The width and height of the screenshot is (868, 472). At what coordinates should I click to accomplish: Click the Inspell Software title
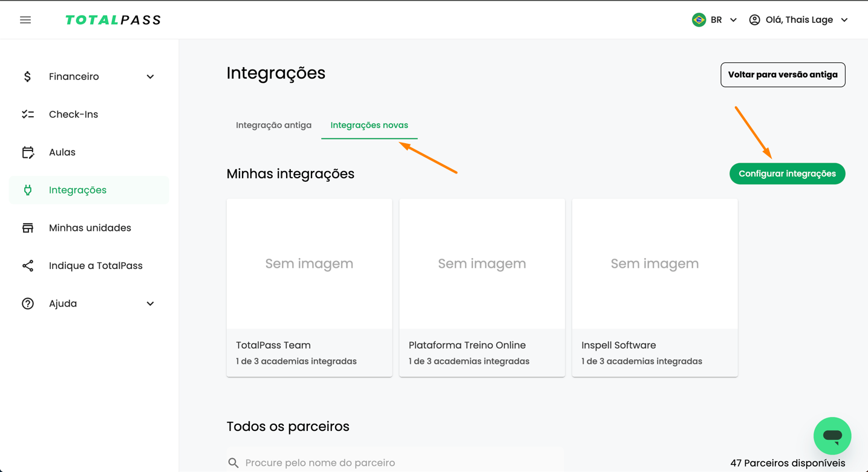tap(619, 345)
